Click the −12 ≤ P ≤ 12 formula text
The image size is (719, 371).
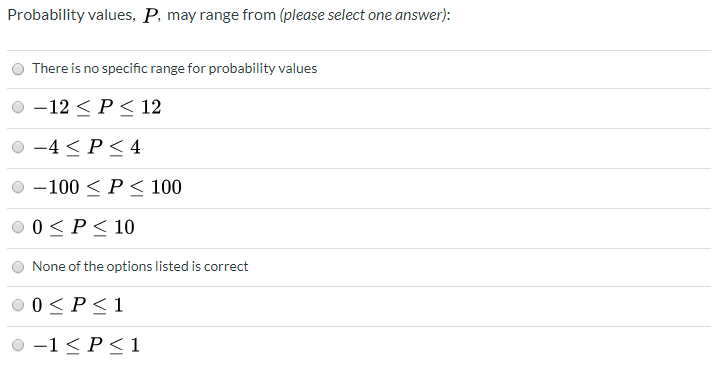[97, 108]
